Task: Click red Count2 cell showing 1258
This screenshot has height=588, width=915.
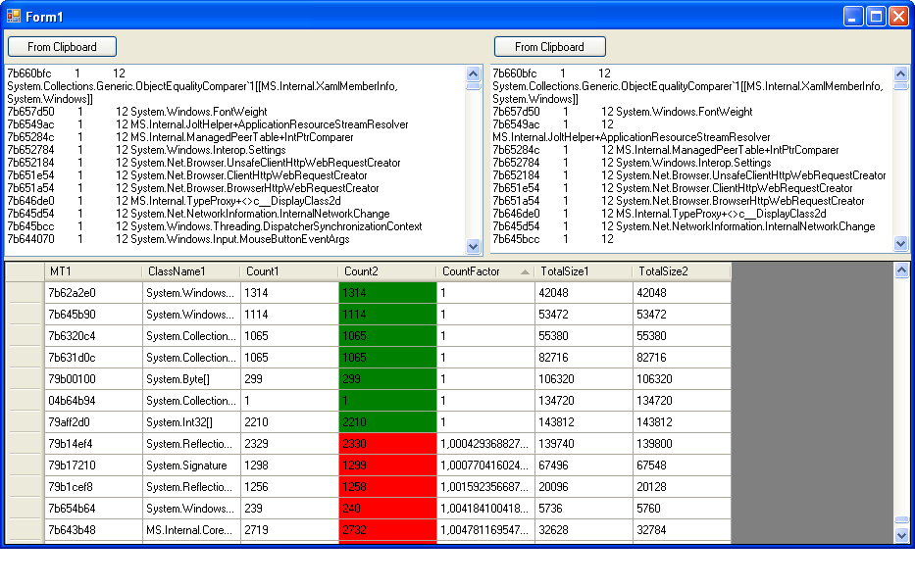Action: pos(387,487)
